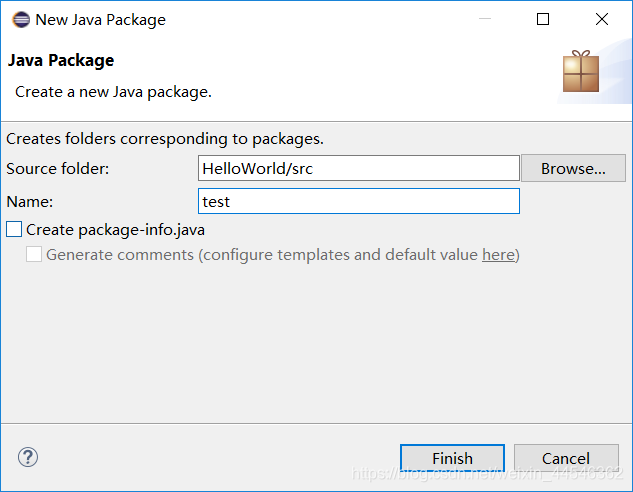
Task: Click the 'Create a new Java package.' message
Action: tap(113, 91)
